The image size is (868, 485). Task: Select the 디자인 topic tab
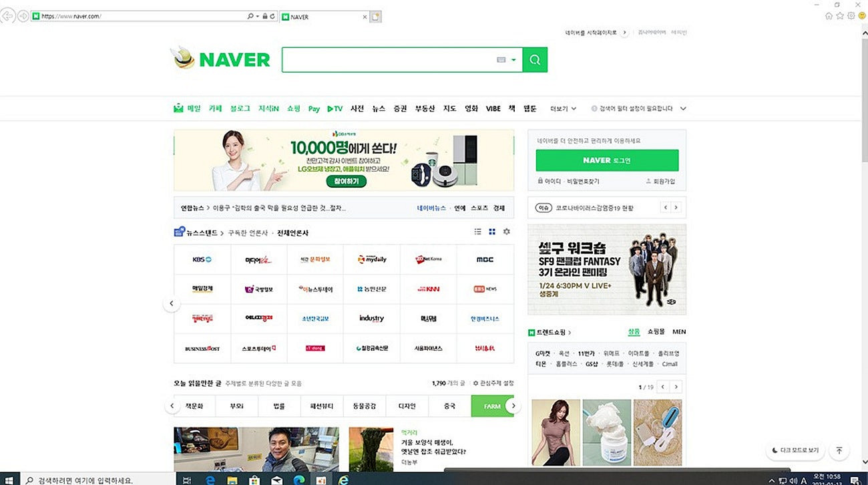[x=407, y=406]
